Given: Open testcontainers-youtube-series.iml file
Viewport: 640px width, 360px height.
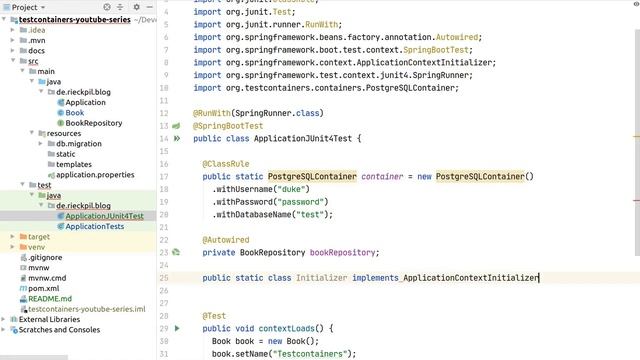Looking at the screenshot, I should tap(87, 309).
